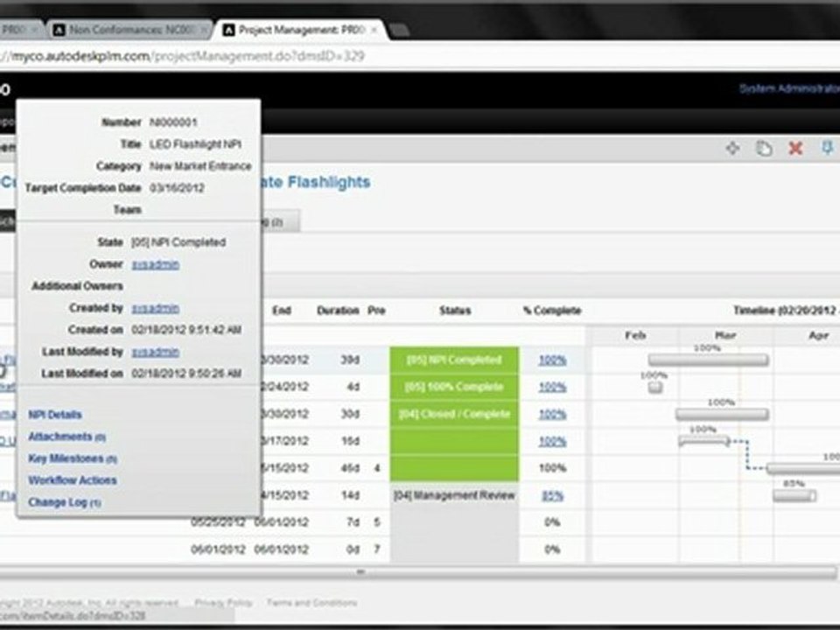Open the Privacy Policy footer link
Viewport: 840px width, 630px height.
pos(223,603)
